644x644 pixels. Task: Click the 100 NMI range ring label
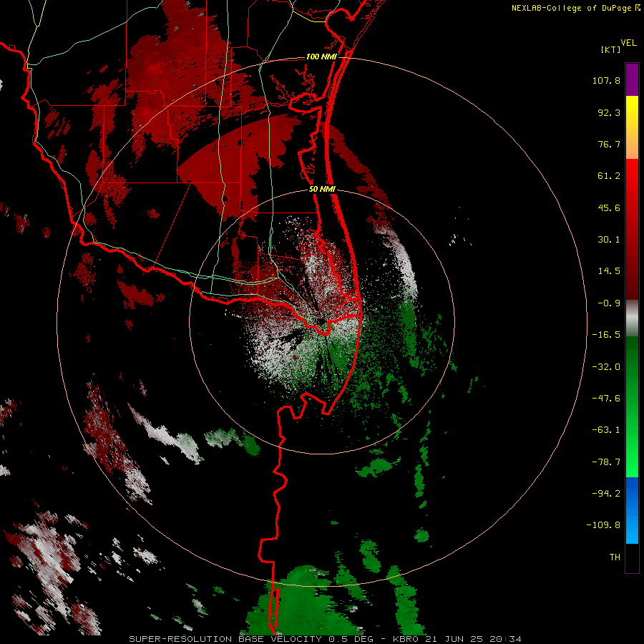[x=321, y=57]
